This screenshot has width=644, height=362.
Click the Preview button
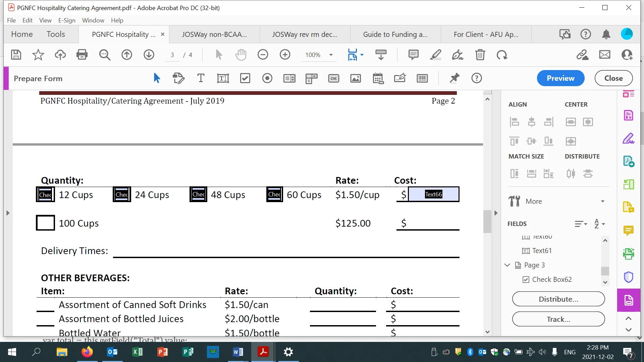coord(560,78)
